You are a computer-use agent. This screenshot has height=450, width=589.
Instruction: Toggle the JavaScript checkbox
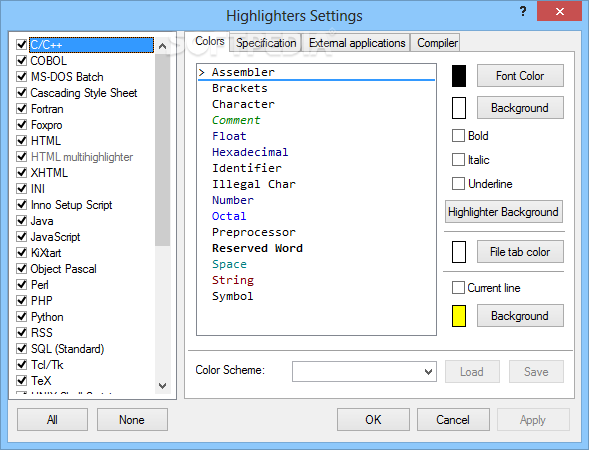[22, 237]
